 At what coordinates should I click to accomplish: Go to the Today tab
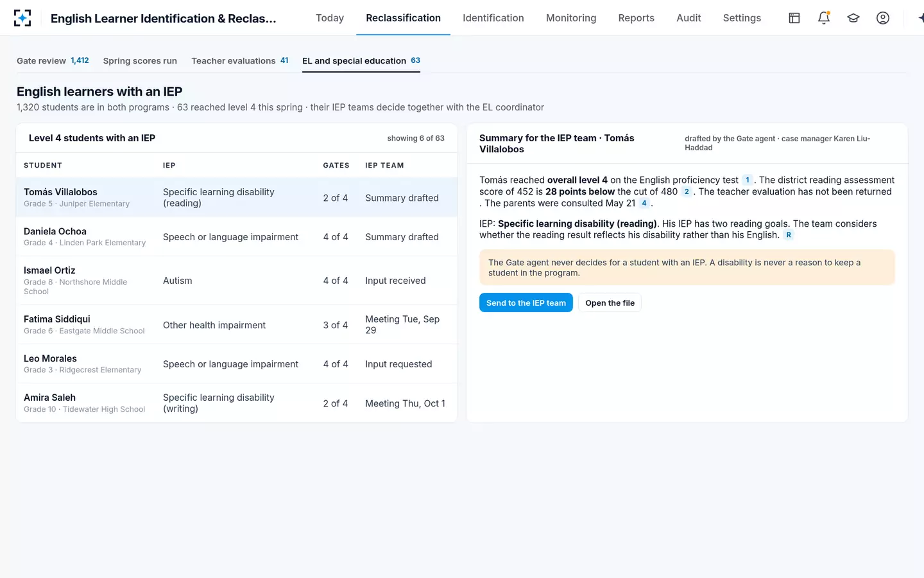[x=330, y=18]
